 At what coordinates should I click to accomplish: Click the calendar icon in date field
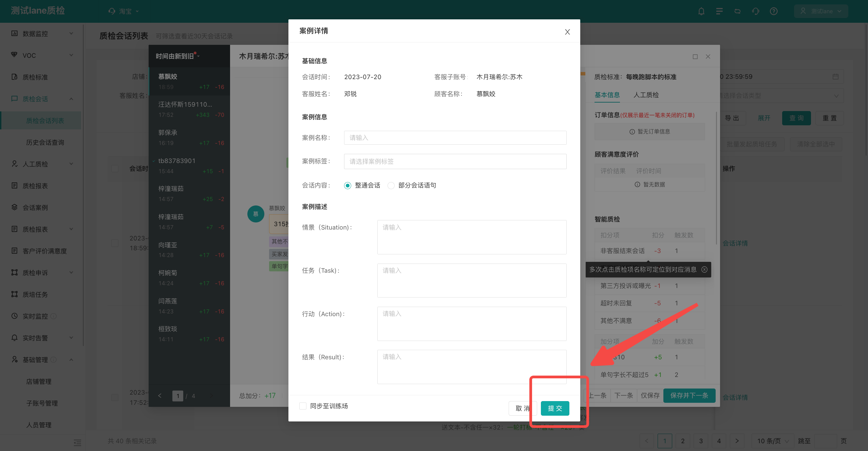[x=835, y=77]
